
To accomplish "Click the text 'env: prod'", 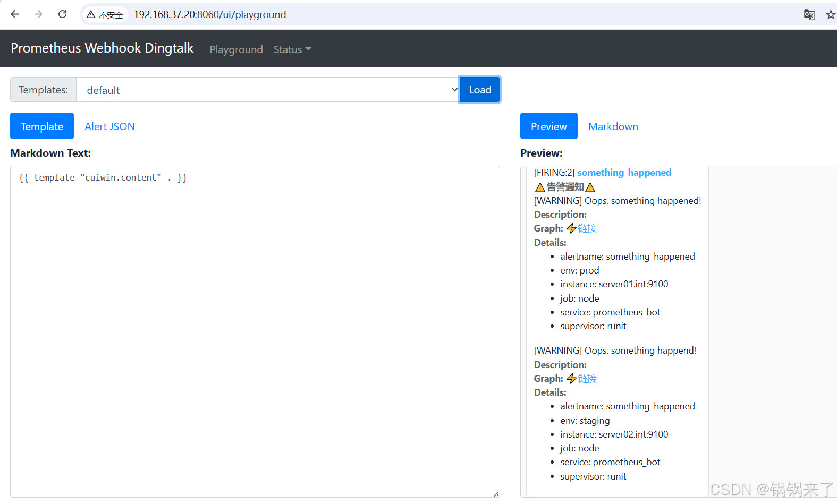I will [580, 270].
